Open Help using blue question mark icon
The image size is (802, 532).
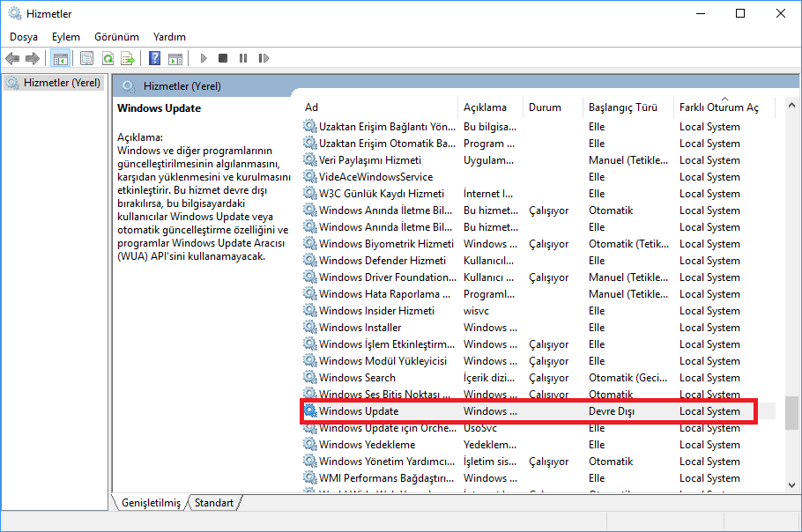pyautogui.click(x=154, y=59)
